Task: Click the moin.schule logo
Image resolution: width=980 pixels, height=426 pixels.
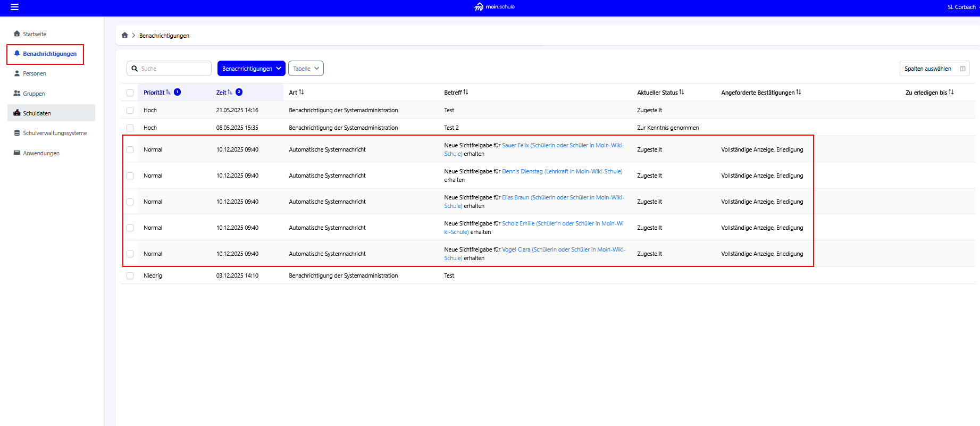Action: click(x=494, y=7)
